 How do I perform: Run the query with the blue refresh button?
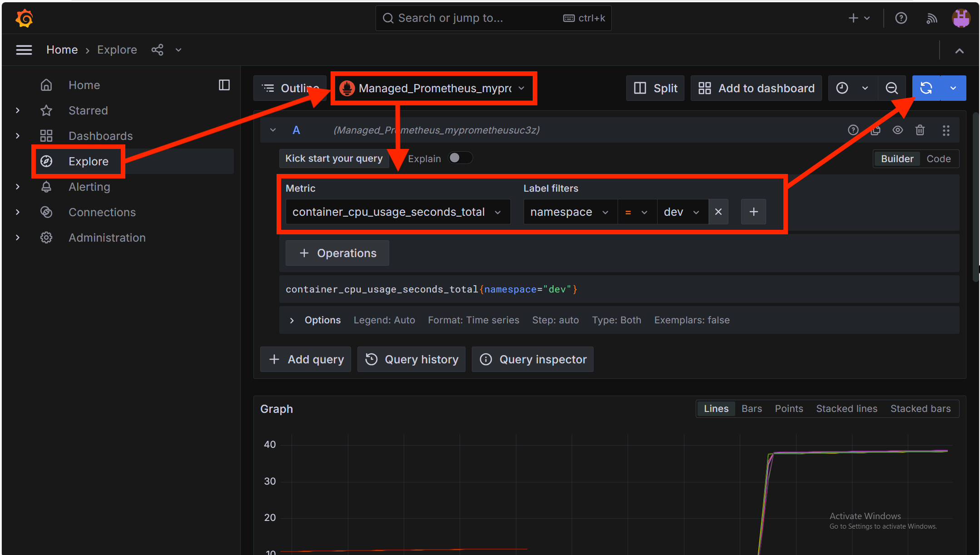926,88
